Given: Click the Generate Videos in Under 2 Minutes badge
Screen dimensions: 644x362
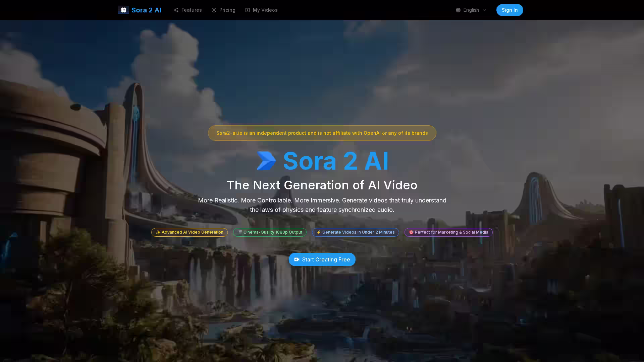Looking at the screenshot, I should coord(355,232).
